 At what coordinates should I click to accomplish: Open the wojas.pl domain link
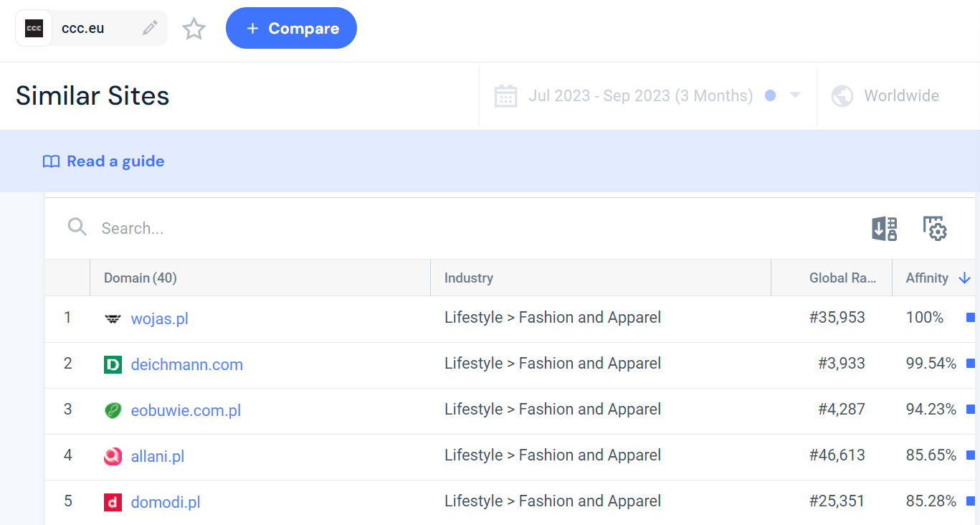click(x=159, y=319)
